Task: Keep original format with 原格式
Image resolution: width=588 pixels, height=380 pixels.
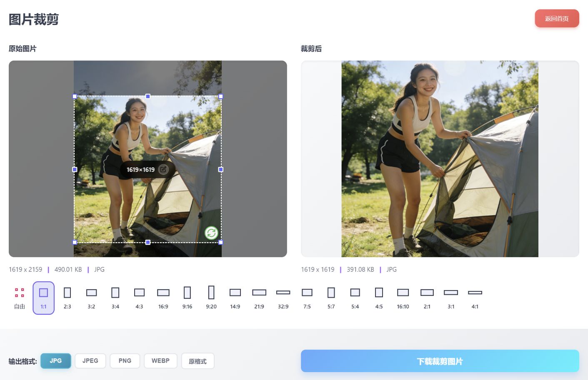Action: [x=198, y=361]
